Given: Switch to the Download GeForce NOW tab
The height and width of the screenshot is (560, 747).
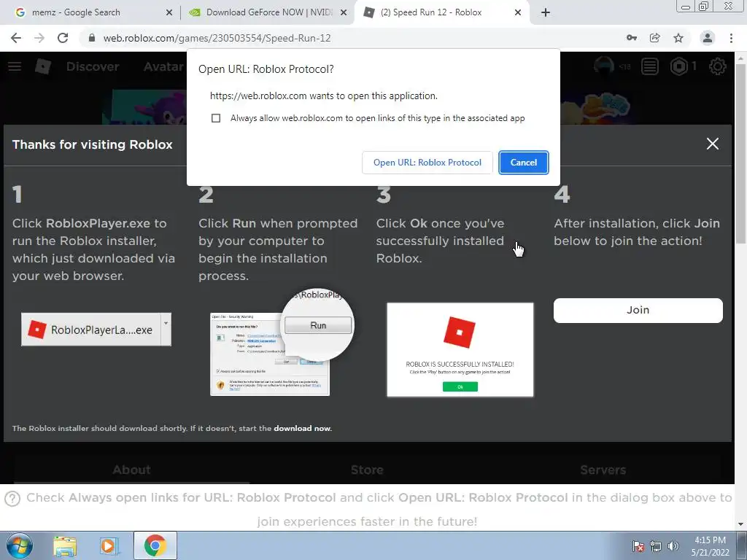Looking at the screenshot, I should point(269,12).
